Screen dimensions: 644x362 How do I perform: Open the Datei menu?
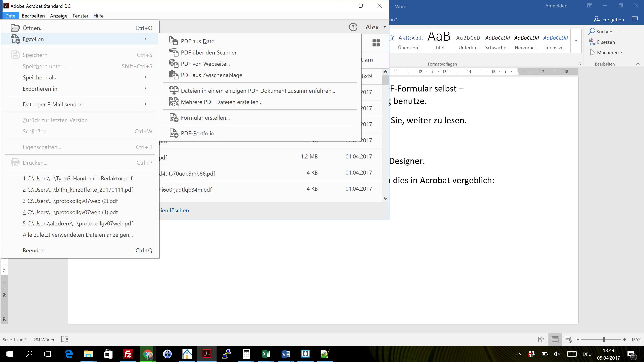pos(11,15)
